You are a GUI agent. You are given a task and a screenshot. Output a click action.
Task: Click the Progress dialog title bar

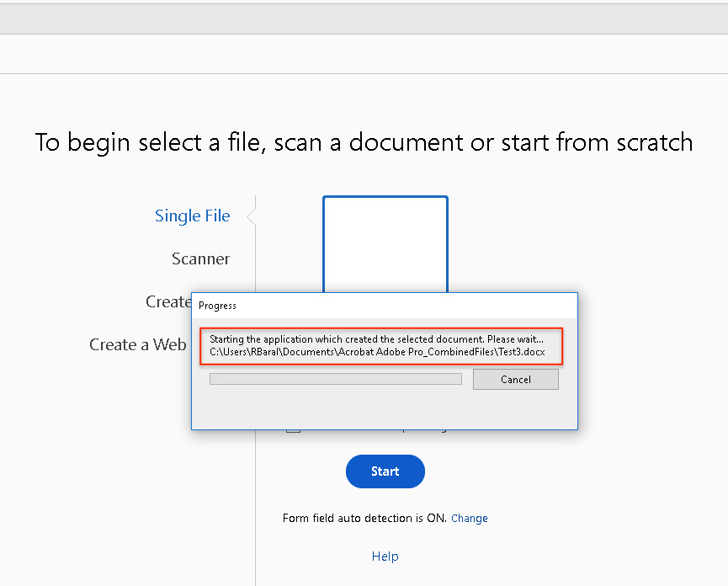pos(384,306)
